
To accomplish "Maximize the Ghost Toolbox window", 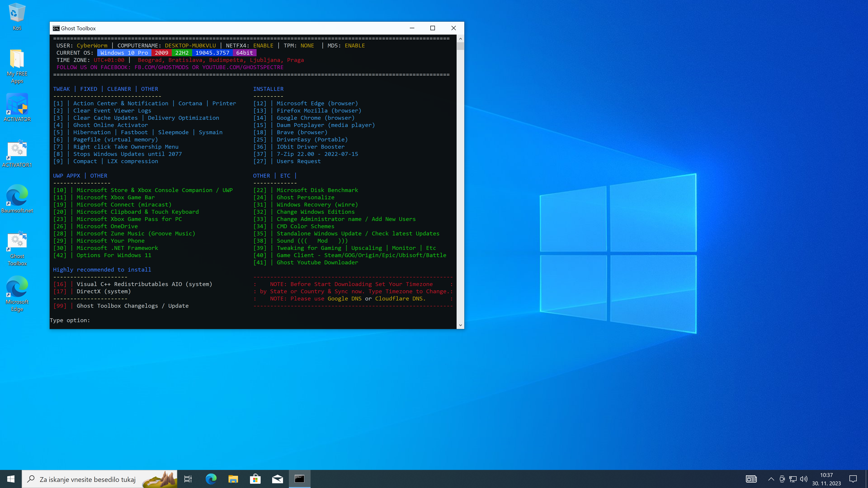I will coord(433,28).
